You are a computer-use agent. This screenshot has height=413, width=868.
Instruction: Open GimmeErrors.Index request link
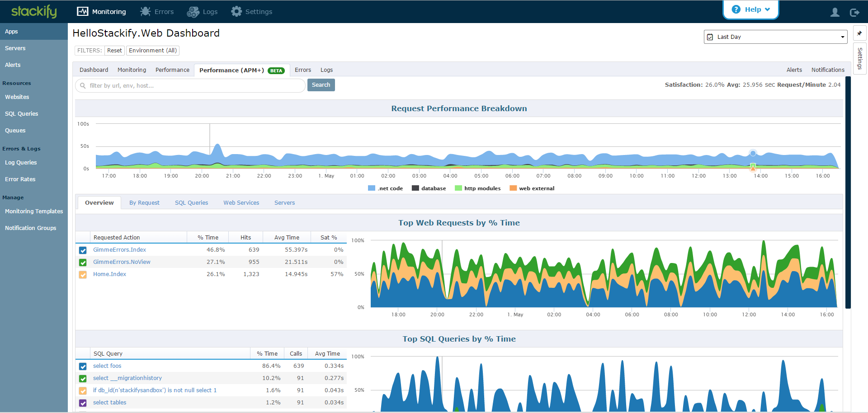click(x=120, y=250)
